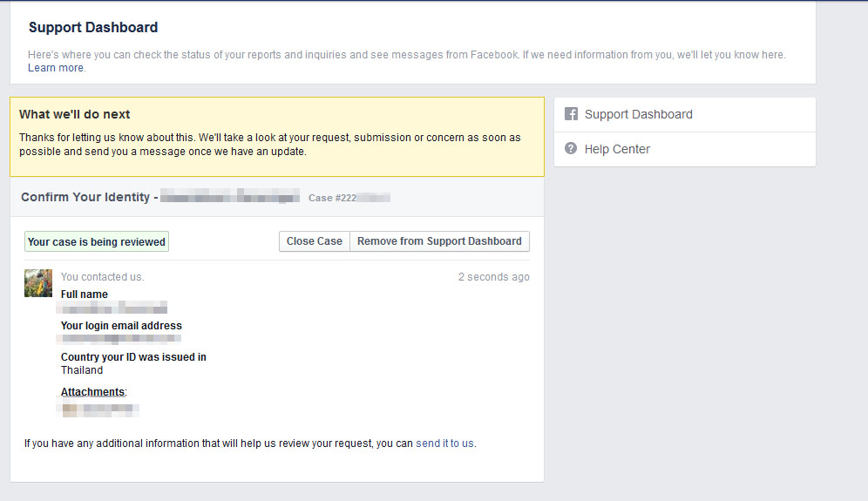Click the '2 seconds ago' timestamp
Viewport: 868px width, 501px height.
494,277
